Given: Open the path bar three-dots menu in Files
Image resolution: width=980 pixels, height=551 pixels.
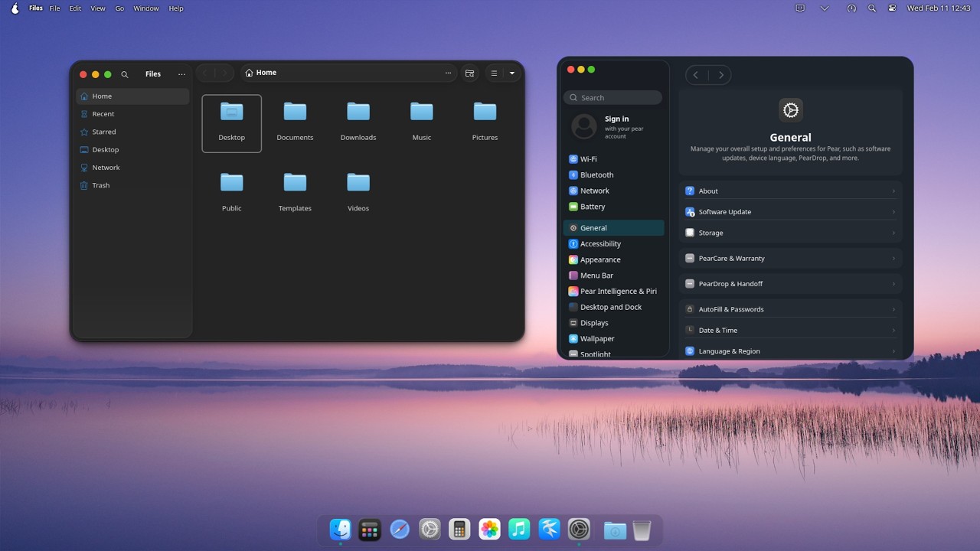Looking at the screenshot, I should pyautogui.click(x=448, y=73).
